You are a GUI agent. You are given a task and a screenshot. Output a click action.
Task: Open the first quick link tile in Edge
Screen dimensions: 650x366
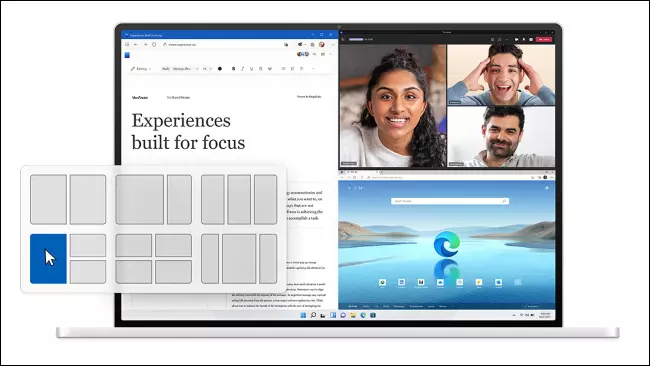tap(382, 283)
